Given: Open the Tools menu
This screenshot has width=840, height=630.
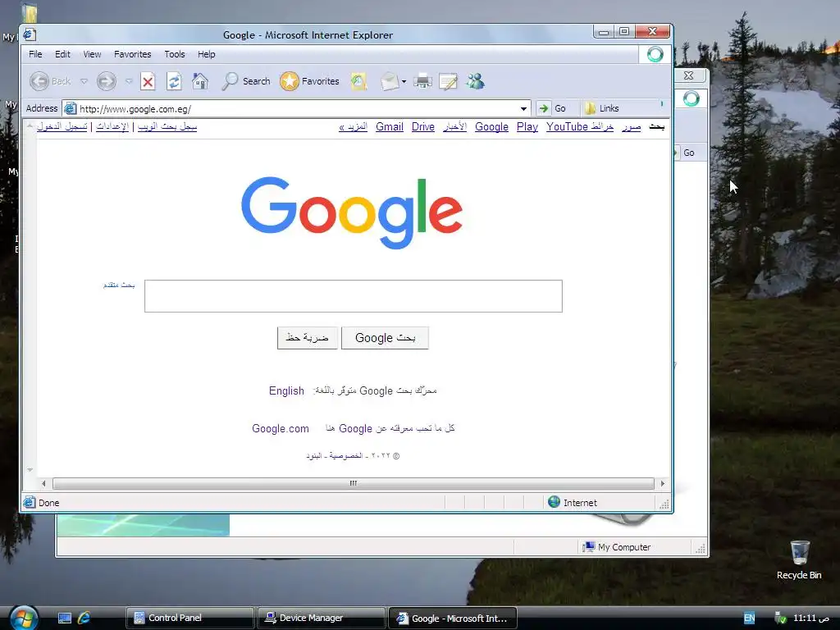Looking at the screenshot, I should pyautogui.click(x=175, y=54).
